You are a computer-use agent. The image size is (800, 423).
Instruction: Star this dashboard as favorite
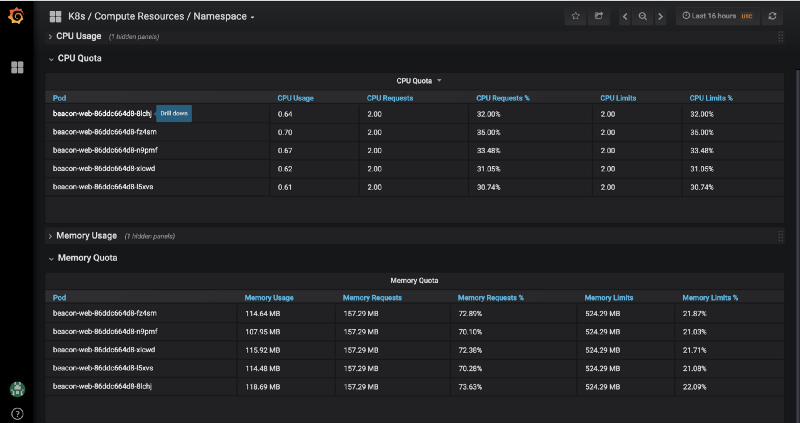(x=576, y=16)
